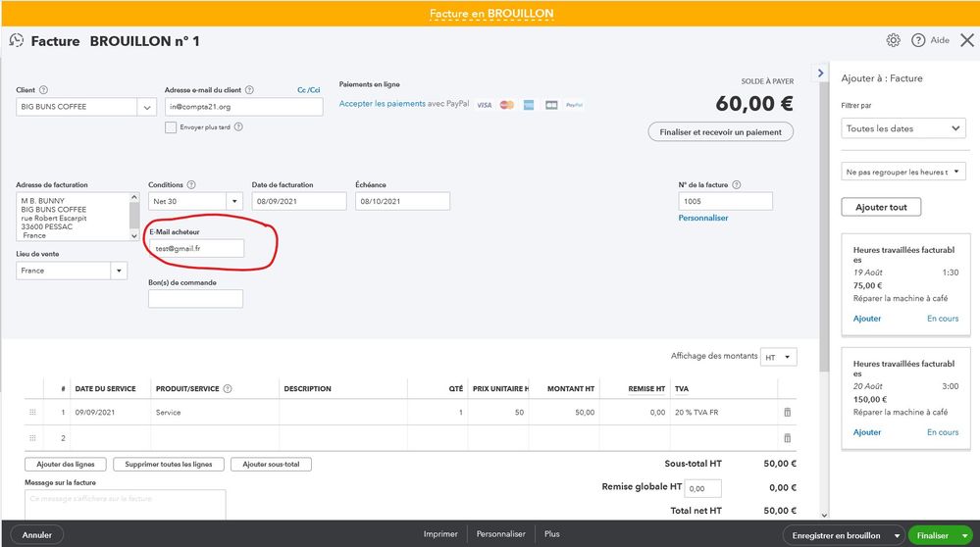Delete line 2 with the trash icon
Viewport: 980px width, 547px height.
(788, 438)
